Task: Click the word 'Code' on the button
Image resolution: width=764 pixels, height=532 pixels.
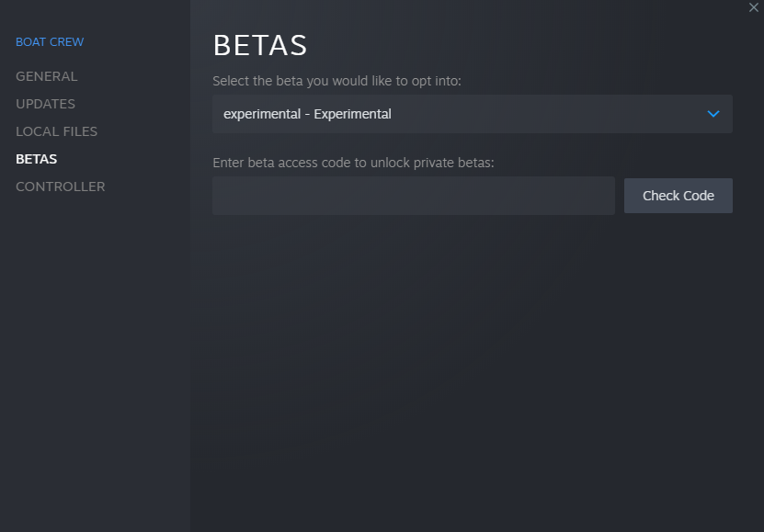Action: pos(699,196)
